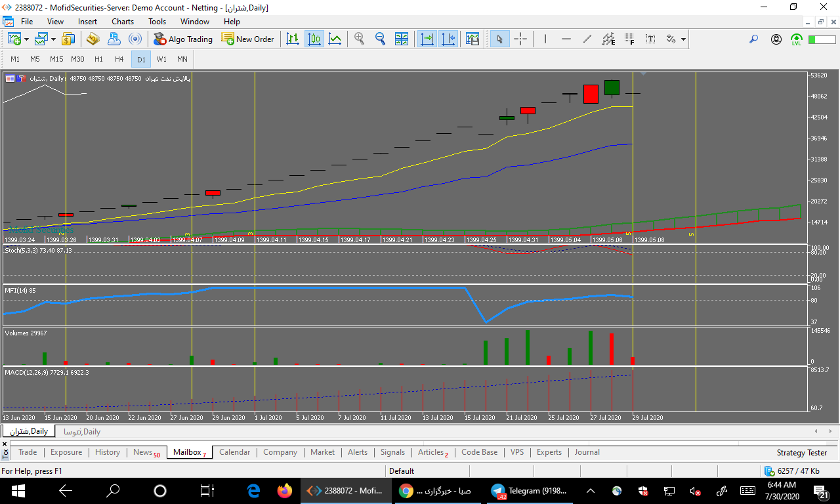Zoom out of the chart

[x=380, y=39]
